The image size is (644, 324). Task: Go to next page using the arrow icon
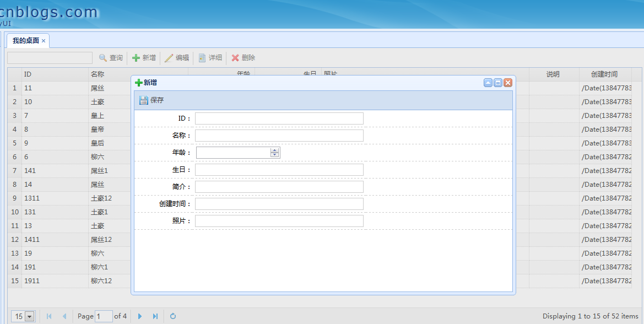click(140, 316)
